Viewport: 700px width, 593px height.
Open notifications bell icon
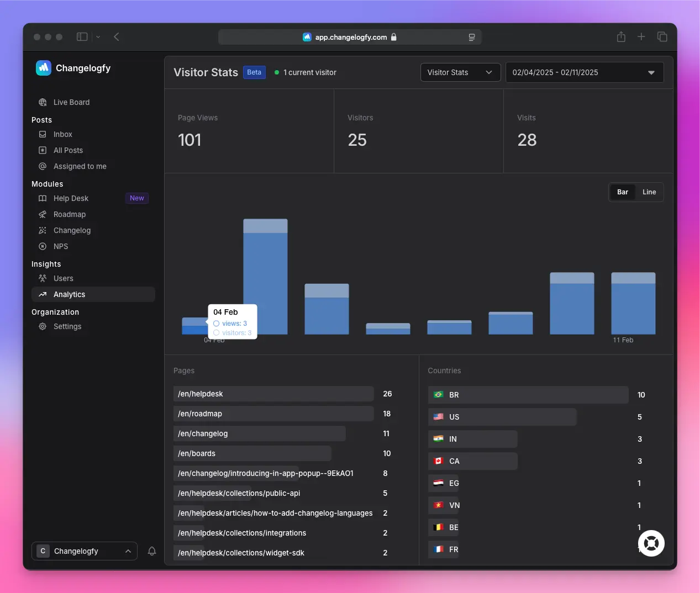[152, 551]
